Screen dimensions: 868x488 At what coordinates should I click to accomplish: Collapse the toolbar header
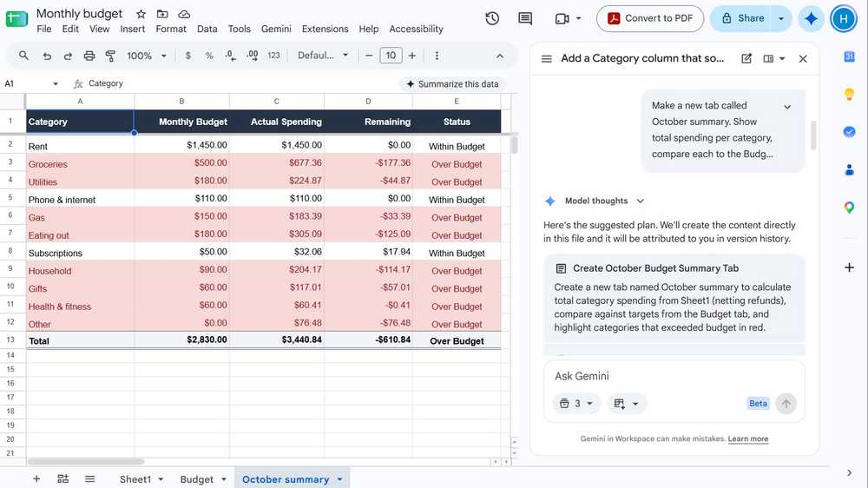(500, 56)
